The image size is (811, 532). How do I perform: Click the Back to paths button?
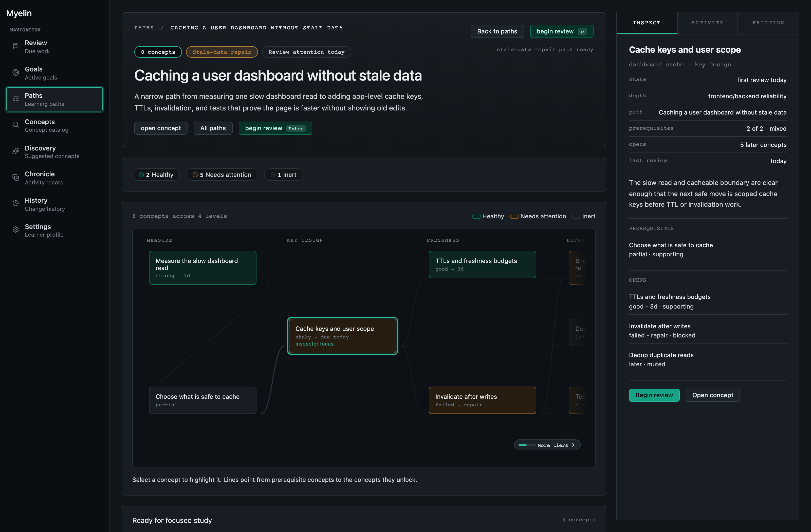click(497, 31)
